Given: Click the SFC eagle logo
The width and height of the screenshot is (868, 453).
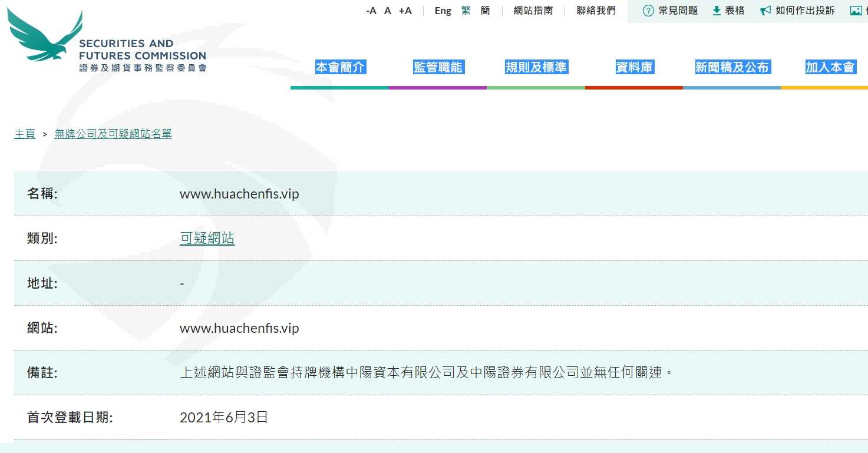Looking at the screenshot, I should 45,37.
